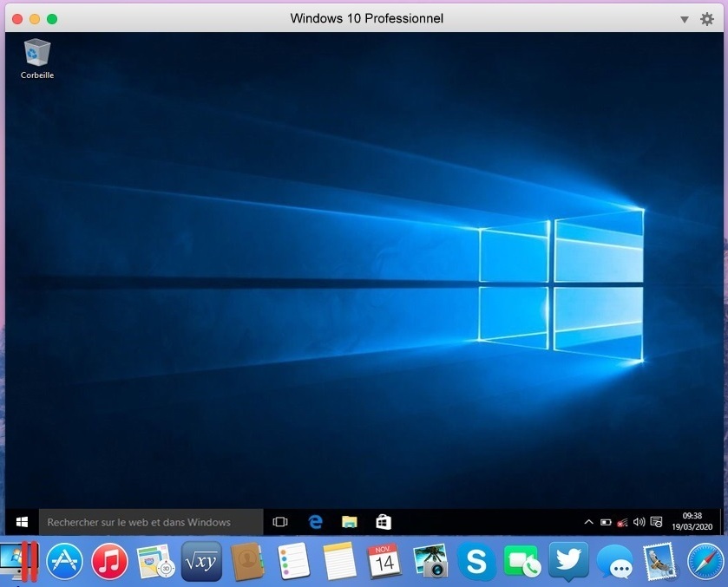Close the Windows 10 Professionnel window

click(x=17, y=19)
